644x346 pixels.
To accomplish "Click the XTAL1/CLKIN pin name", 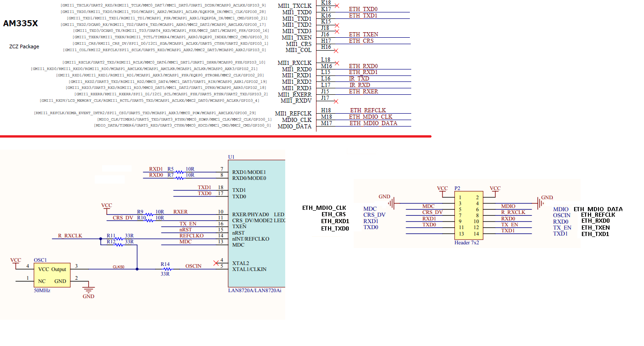I will 249,269.
